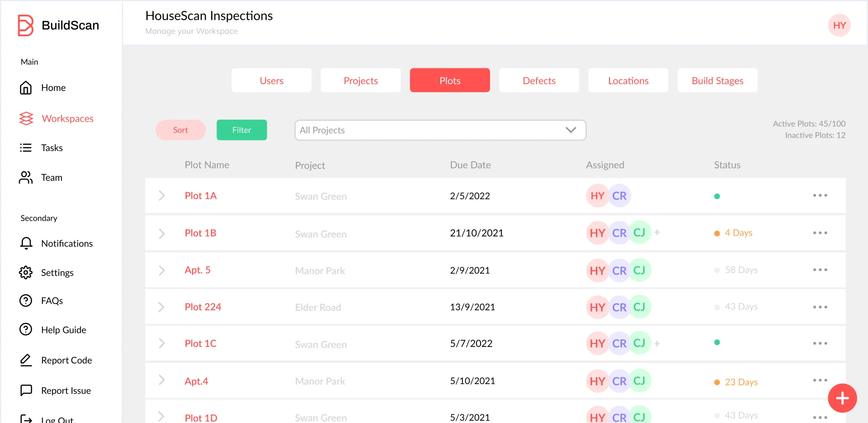
Task: Open the HY profile avatar in the header
Action: (840, 25)
